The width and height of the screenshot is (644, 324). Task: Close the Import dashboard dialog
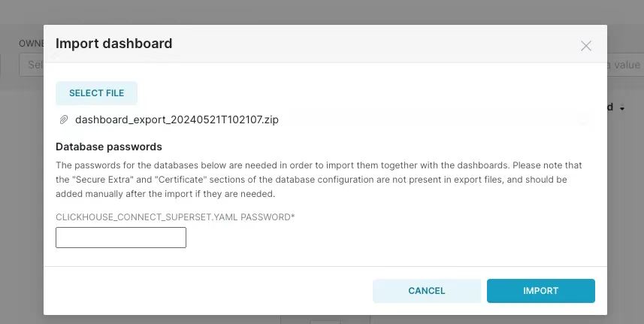pos(585,46)
